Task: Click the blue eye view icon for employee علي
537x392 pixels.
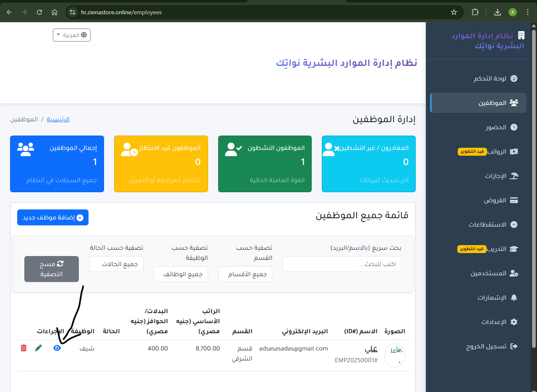Action: tap(57, 348)
